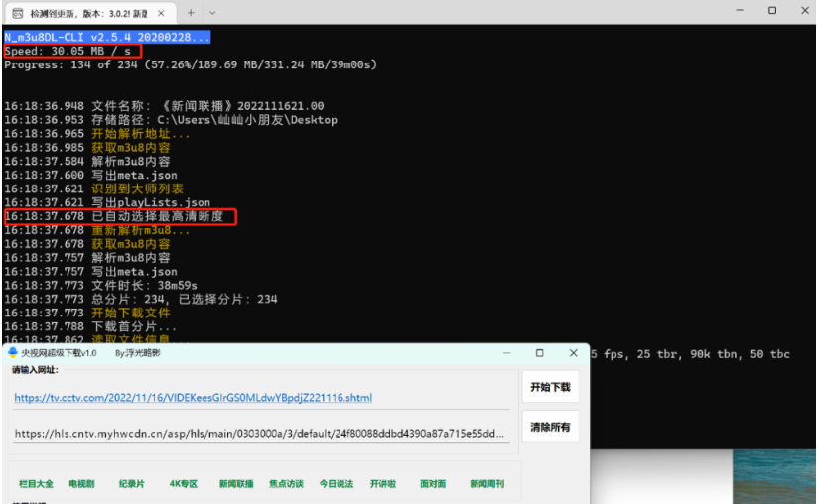The height and width of the screenshot is (504, 817).
Task: Open the 今日说法 program
Action: tap(336, 484)
